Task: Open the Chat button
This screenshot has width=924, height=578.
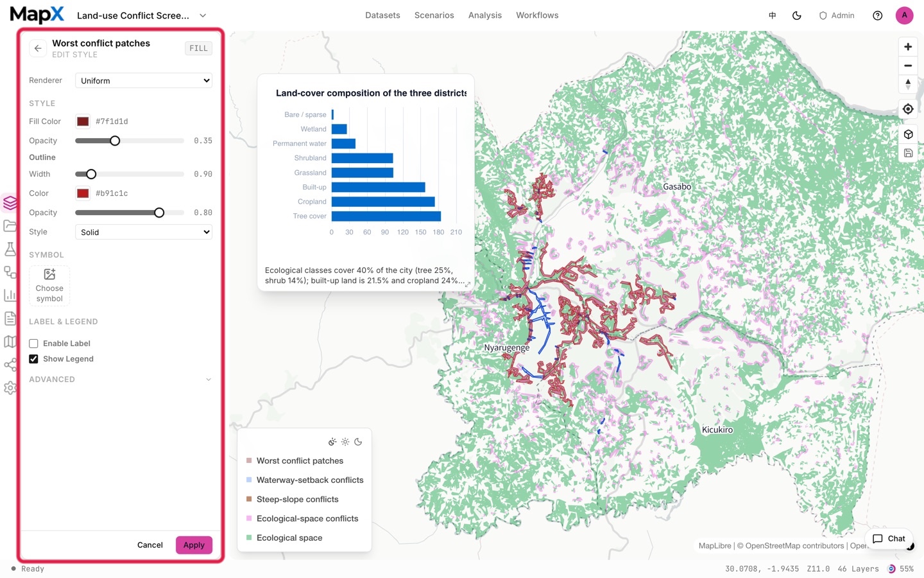Action: [x=889, y=539]
